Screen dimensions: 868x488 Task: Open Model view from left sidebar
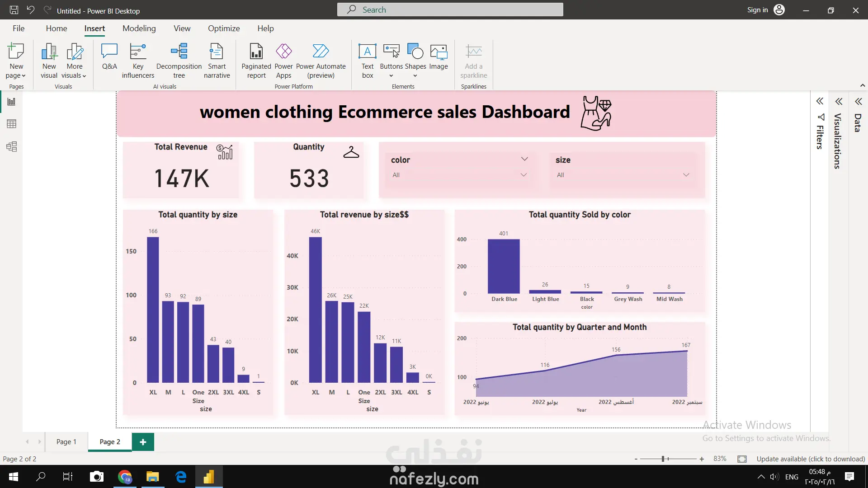12,146
